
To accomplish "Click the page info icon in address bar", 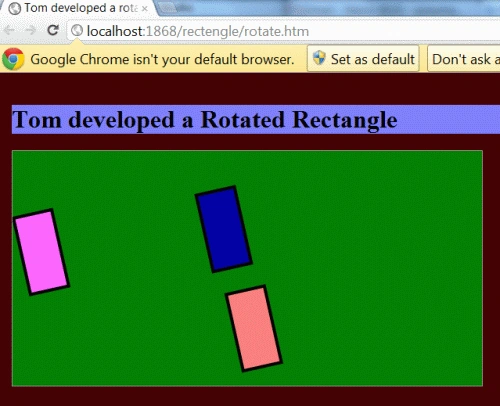I will tap(77, 31).
